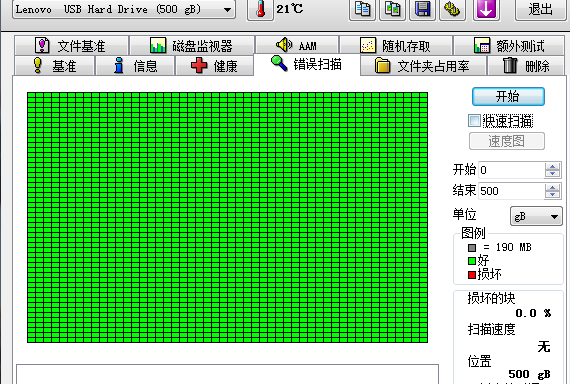Switch to the 健康 tab

214,66
